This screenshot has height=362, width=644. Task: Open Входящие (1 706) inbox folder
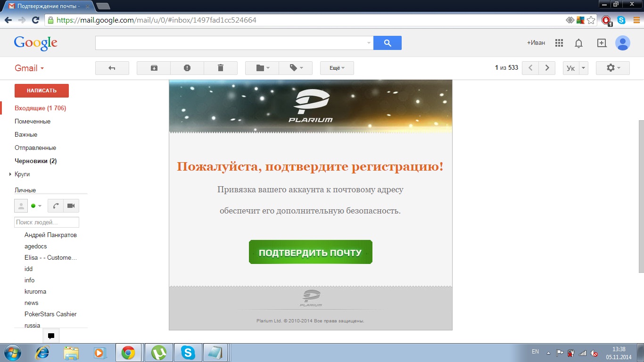pyautogui.click(x=41, y=108)
